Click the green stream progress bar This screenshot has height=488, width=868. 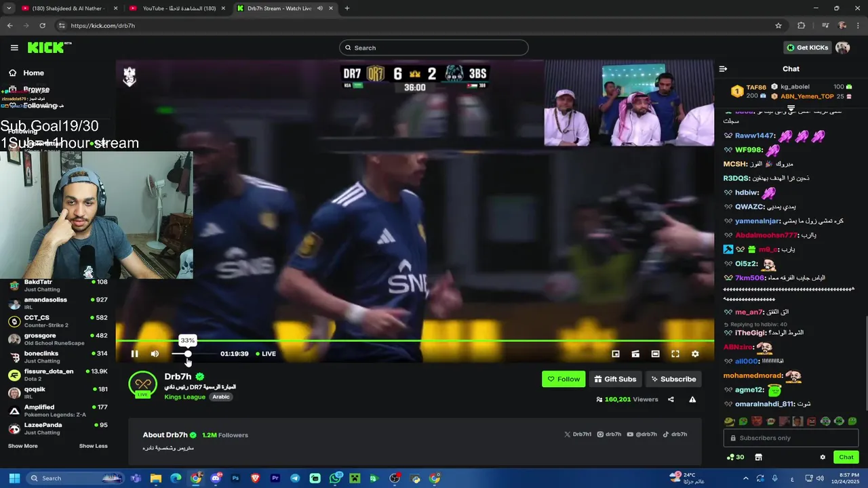(x=414, y=340)
